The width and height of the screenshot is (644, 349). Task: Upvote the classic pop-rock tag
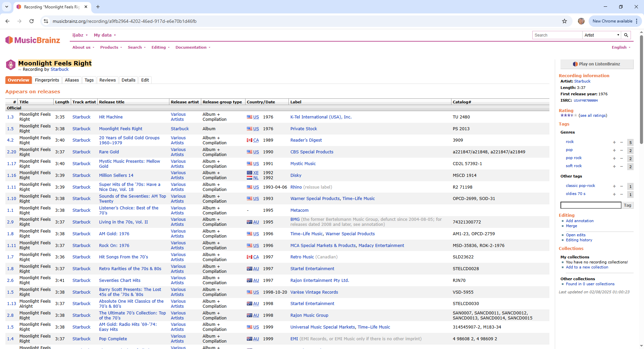click(614, 186)
